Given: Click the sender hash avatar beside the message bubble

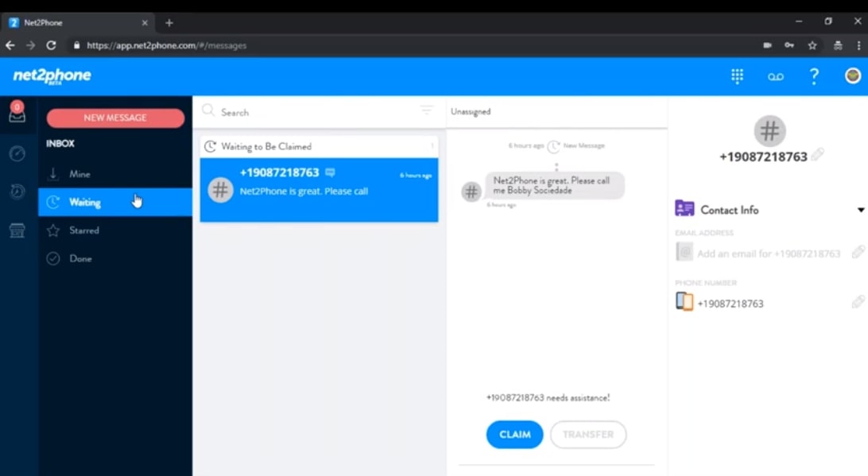Looking at the screenshot, I should (x=471, y=192).
